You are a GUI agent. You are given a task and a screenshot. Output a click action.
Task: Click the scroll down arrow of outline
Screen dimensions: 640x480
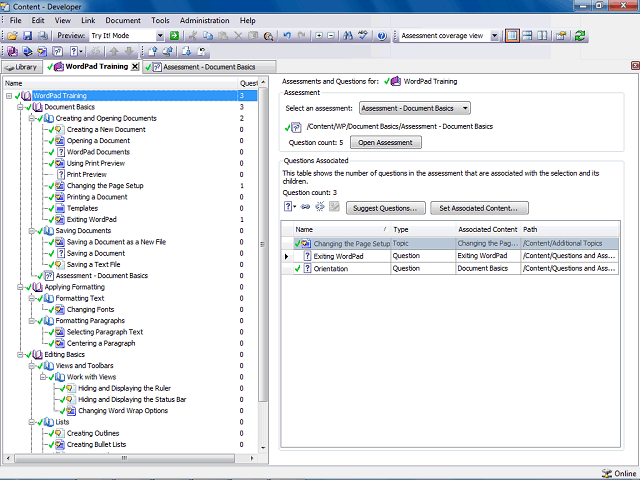[263, 448]
